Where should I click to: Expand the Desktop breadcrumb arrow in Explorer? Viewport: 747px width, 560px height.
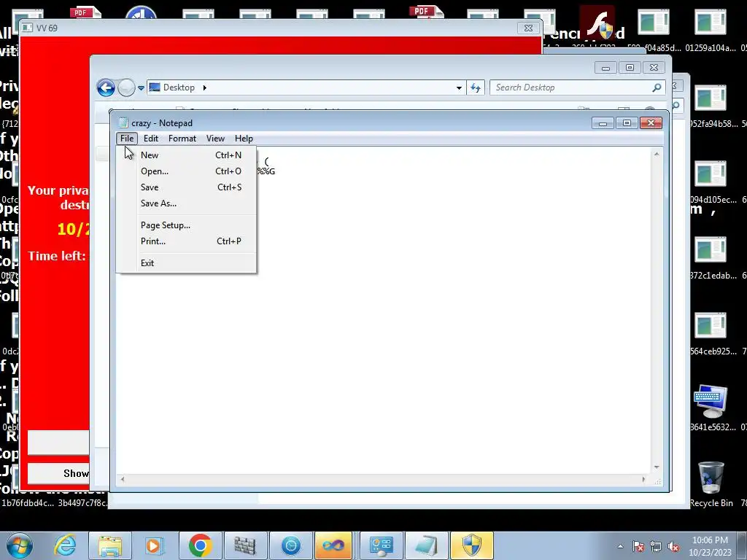click(205, 87)
